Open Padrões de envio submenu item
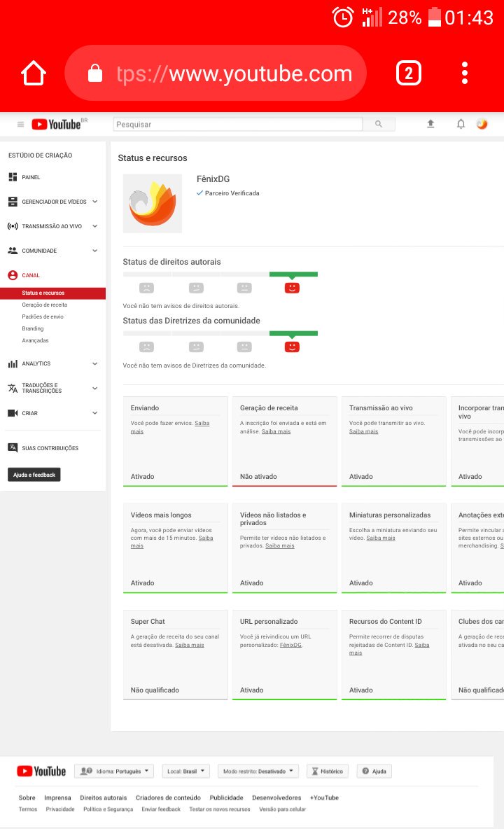The image size is (504, 829). [x=43, y=316]
